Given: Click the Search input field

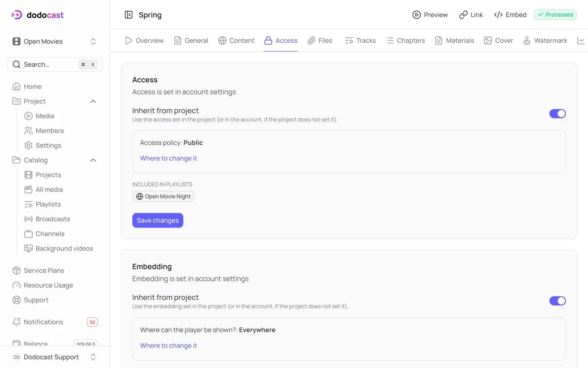Looking at the screenshot, I should 55,64.
